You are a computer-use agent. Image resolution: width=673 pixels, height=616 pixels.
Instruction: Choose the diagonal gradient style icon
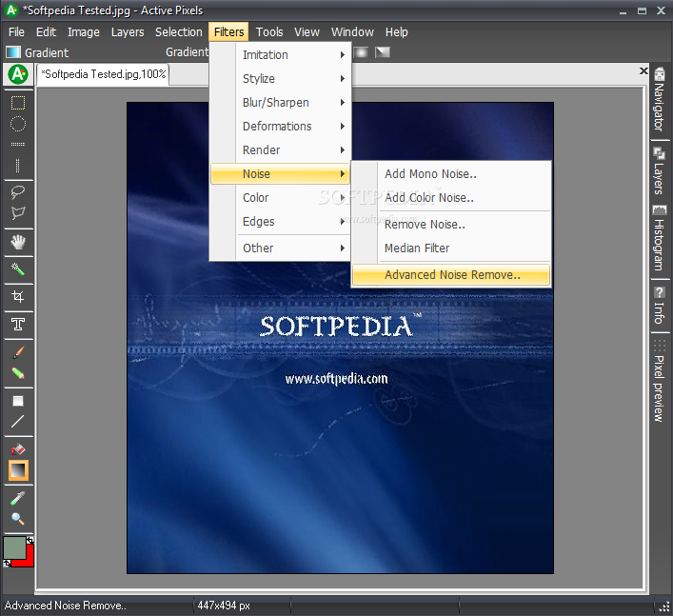(383, 52)
